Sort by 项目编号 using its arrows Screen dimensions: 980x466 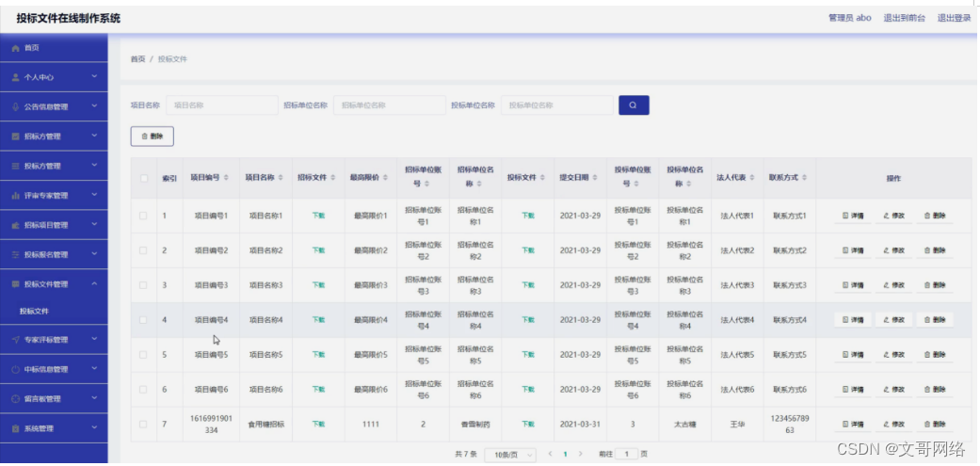pyautogui.click(x=226, y=178)
